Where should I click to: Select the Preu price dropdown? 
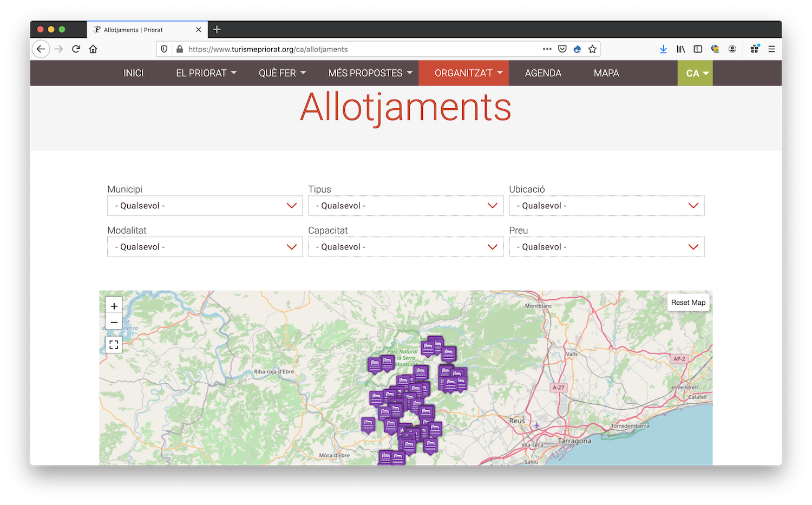click(606, 247)
